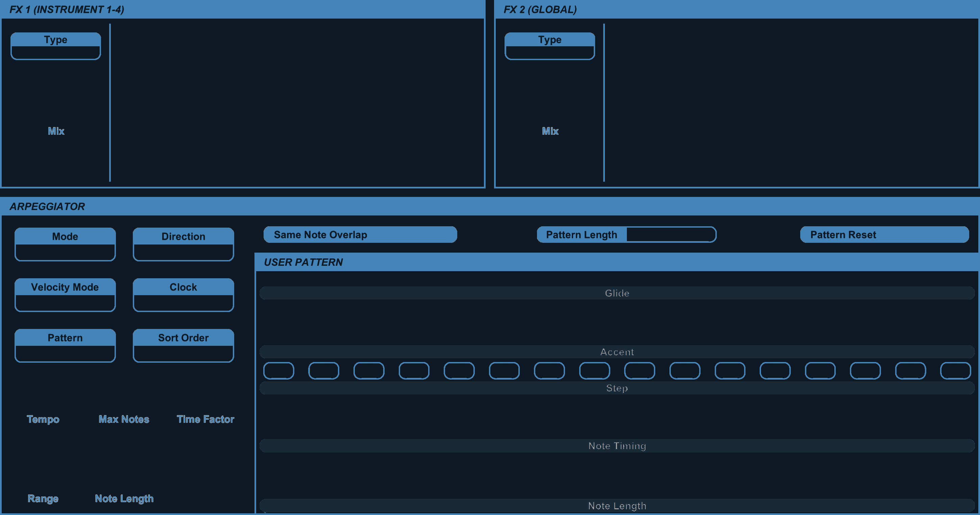Enable the last step button in the row
Viewport: 980px width, 515px height.
coord(955,370)
